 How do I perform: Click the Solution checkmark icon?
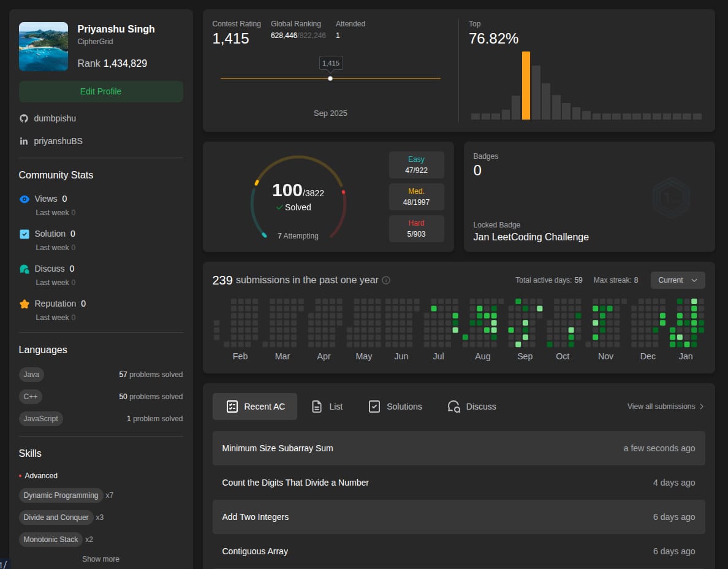pos(25,234)
